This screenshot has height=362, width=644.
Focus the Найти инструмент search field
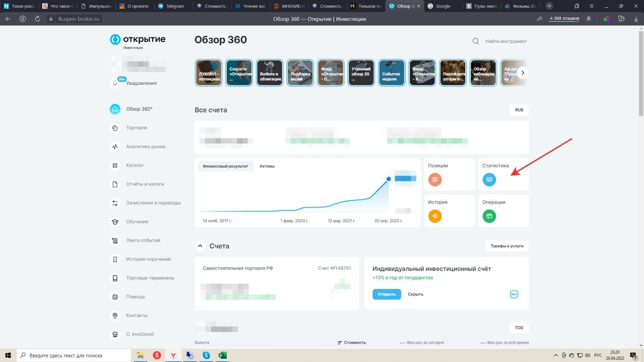click(506, 41)
